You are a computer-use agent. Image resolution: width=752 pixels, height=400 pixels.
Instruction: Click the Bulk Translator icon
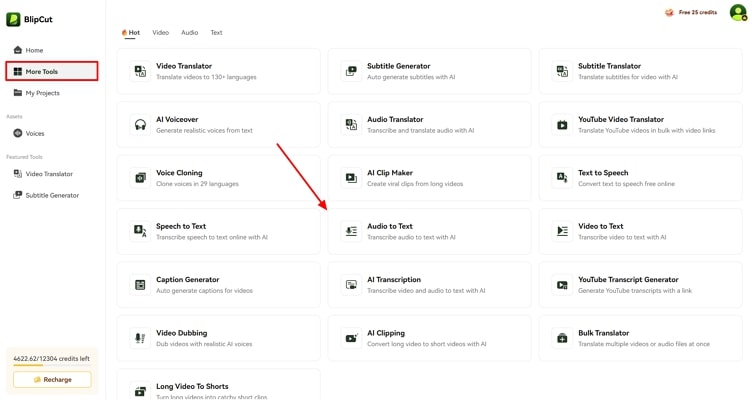click(562, 338)
